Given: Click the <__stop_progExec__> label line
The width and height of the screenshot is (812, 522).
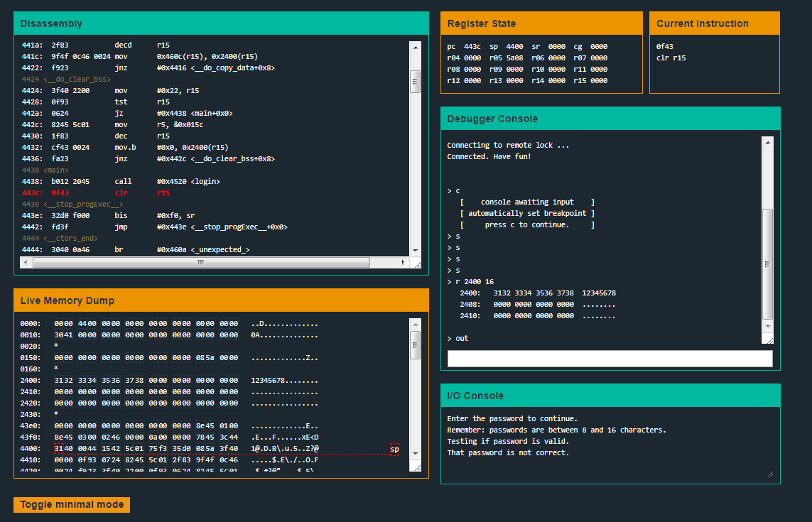Looking at the screenshot, I should (x=72, y=204).
